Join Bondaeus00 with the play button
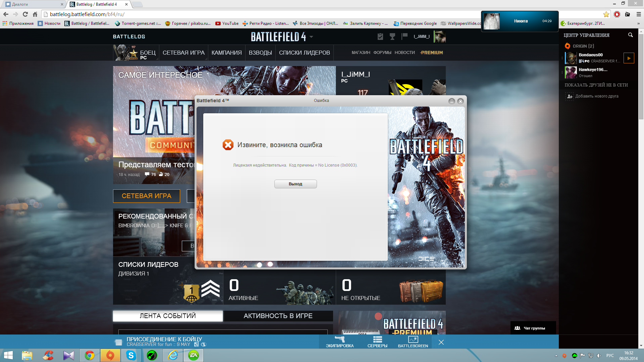 coord(629,58)
